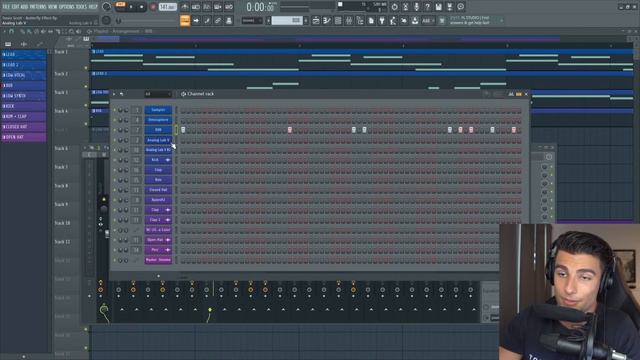Click the countdown-before-recording icon
Image resolution: width=640 pixels, height=360 pixels.
point(207,7)
